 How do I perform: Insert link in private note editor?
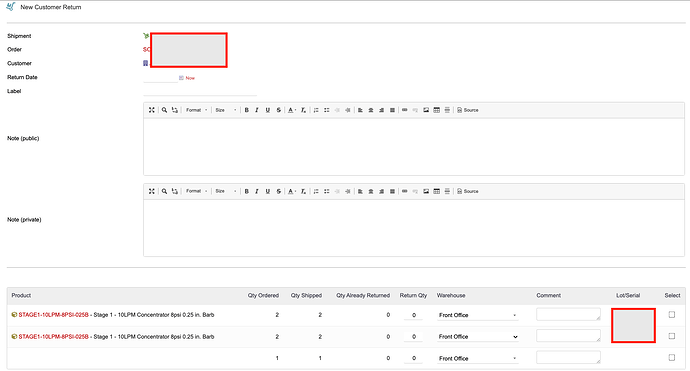point(404,191)
